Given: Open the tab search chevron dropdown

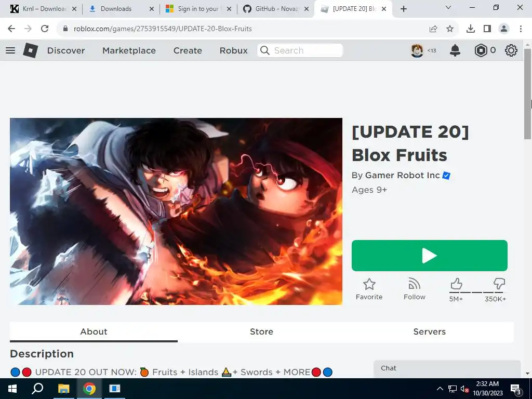Looking at the screenshot, I should (x=448, y=7).
